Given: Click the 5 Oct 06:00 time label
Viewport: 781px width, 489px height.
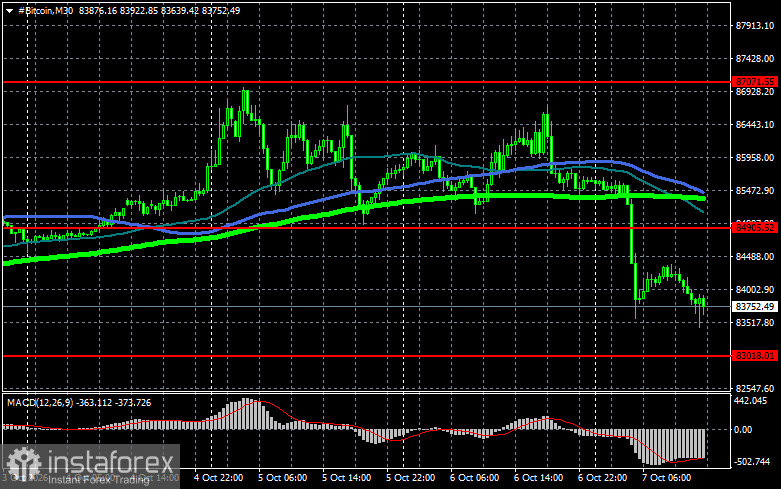Looking at the screenshot, I should tap(282, 478).
